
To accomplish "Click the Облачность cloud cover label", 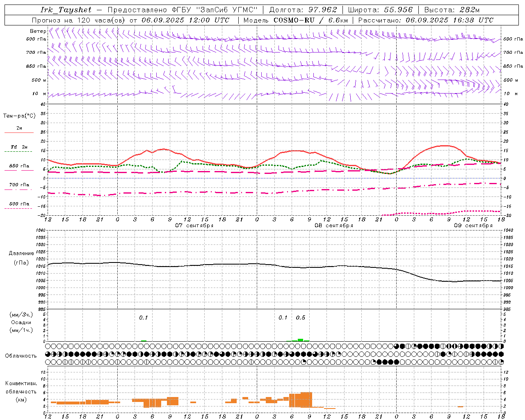I will coord(21,356).
